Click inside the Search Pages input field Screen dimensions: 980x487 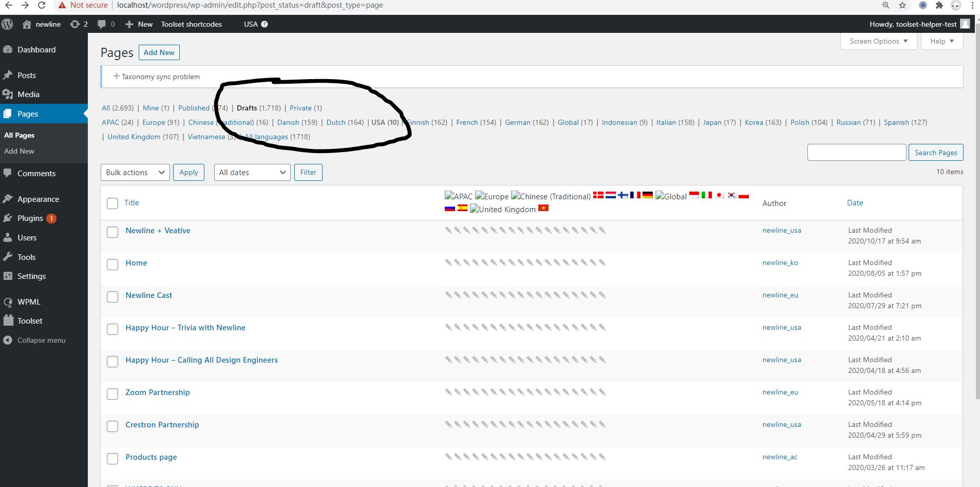pyautogui.click(x=856, y=153)
